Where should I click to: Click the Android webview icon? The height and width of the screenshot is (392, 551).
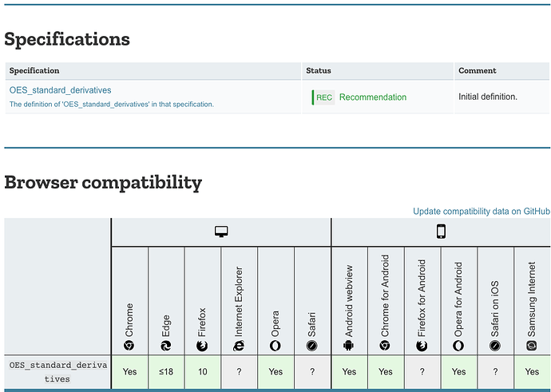click(x=349, y=346)
